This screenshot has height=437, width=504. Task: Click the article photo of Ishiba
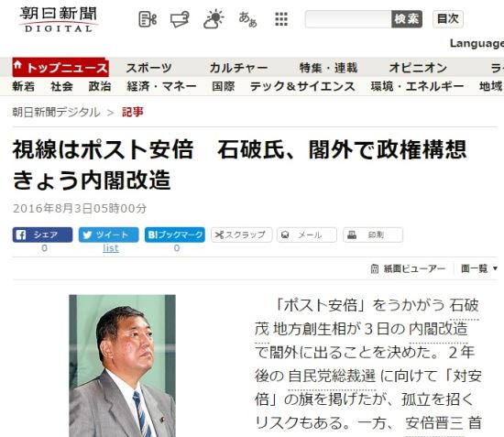(122, 366)
